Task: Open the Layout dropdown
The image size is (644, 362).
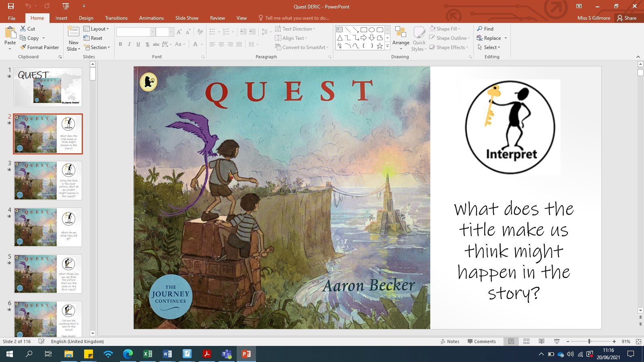Action: pyautogui.click(x=97, y=29)
